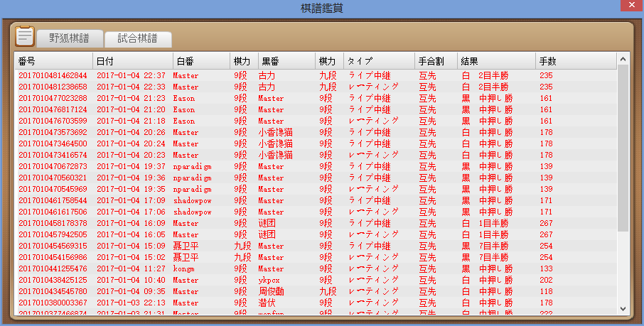Select record dated 2017-01-04 17:09
Image resolution: width=644 pixels, height=326 pixels.
point(316,201)
